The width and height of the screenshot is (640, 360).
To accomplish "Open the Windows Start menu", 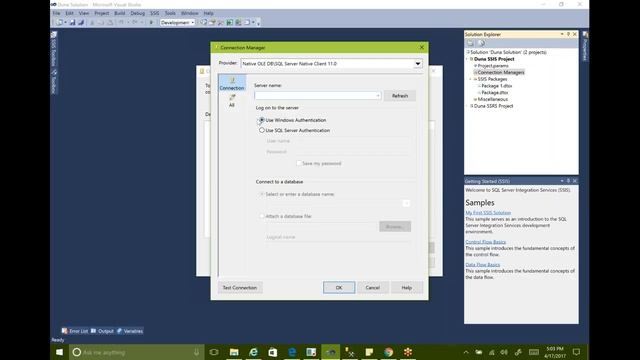I will point(60,352).
